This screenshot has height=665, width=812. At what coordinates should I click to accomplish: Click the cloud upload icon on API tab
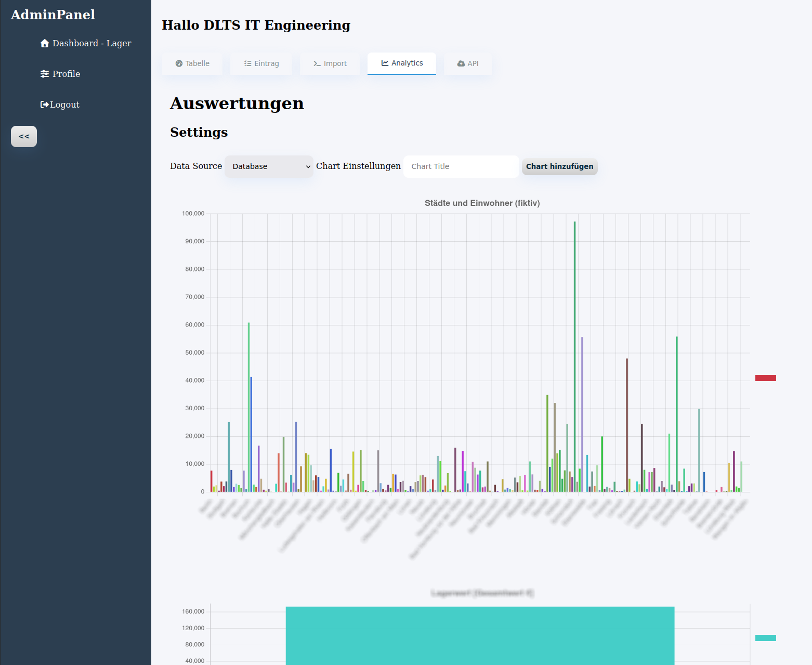pos(461,63)
